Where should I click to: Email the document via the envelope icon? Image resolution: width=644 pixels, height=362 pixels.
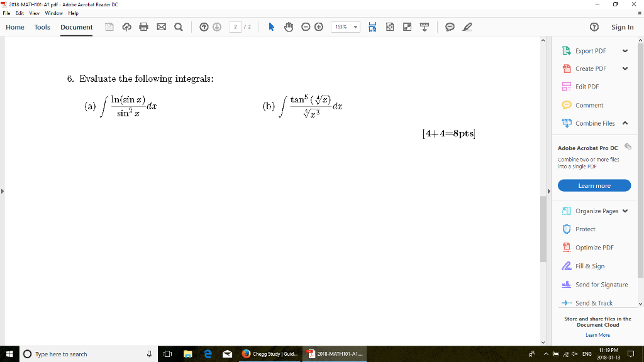[162, 27]
